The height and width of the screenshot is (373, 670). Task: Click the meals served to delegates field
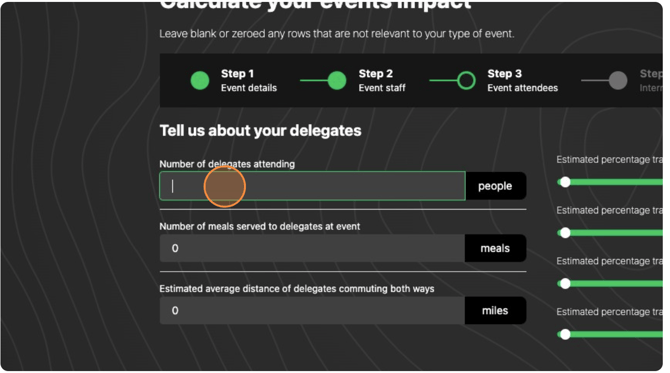pos(312,248)
